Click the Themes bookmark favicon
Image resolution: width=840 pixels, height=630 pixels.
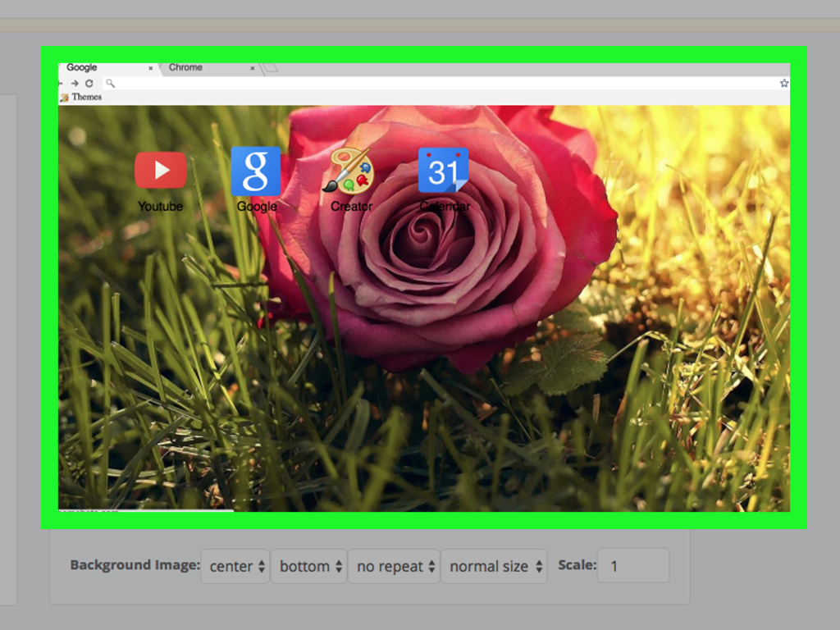click(64, 97)
